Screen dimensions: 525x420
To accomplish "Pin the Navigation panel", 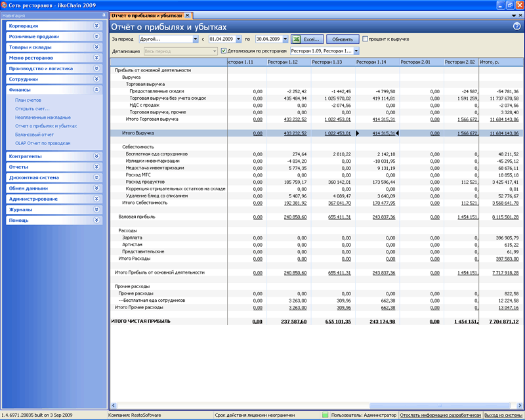I will click(x=104, y=15).
